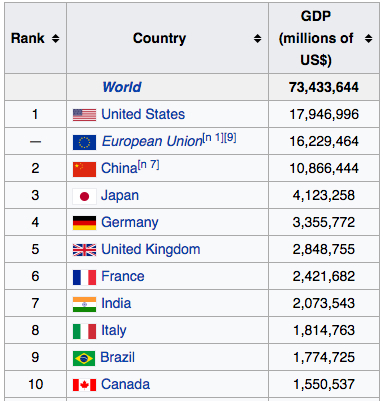Click the Canada flag icon
The image size is (383, 401).
click(x=84, y=385)
